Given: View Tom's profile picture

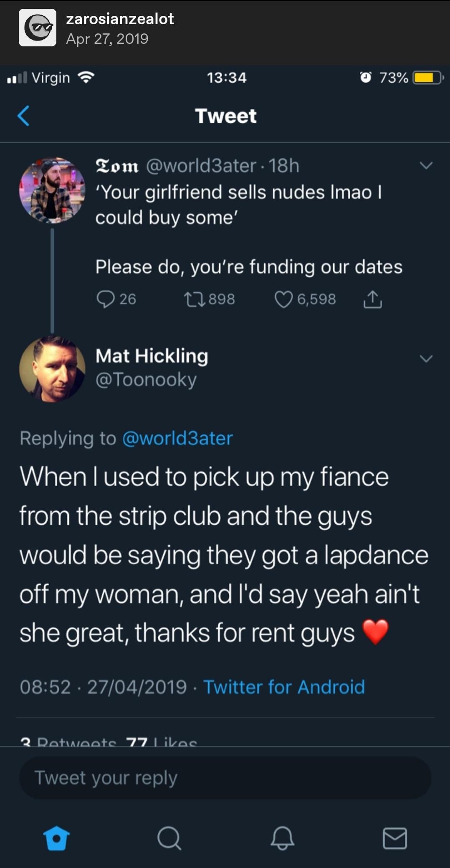Looking at the screenshot, I should point(52,190).
